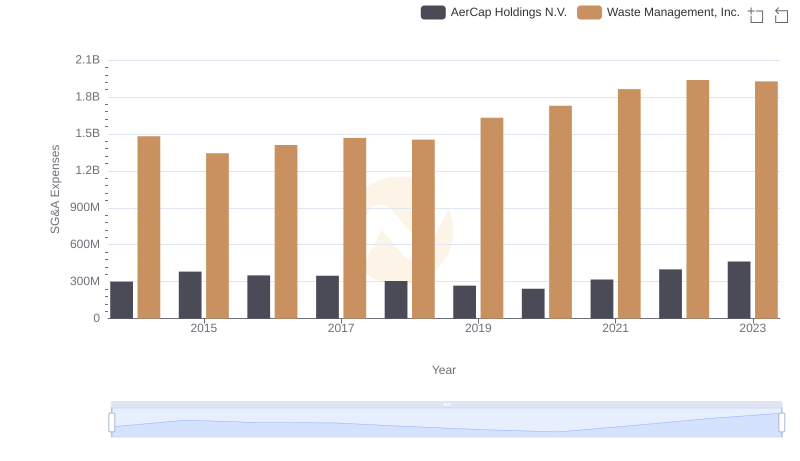Select AerCap bar for 2020
The image size is (800, 461).
(533, 303)
